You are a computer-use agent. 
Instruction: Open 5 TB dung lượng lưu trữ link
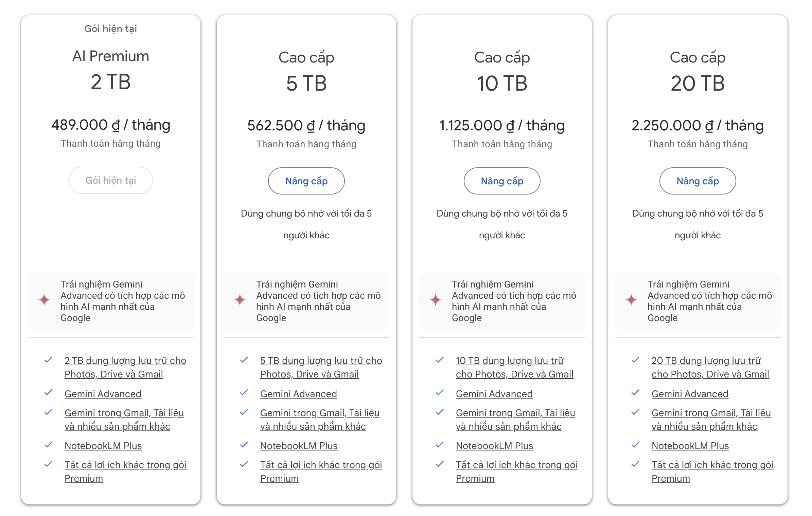(321, 367)
